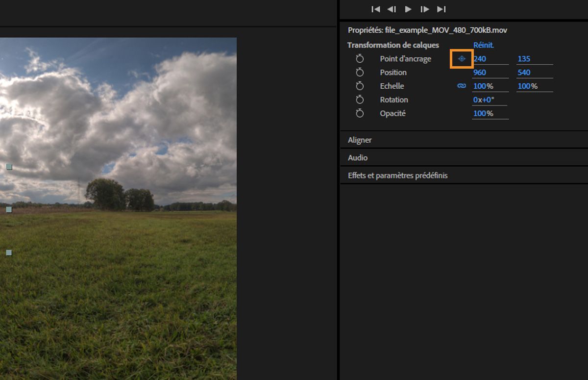Go to first frame playback button
588x380 pixels.
[x=376, y=9]
